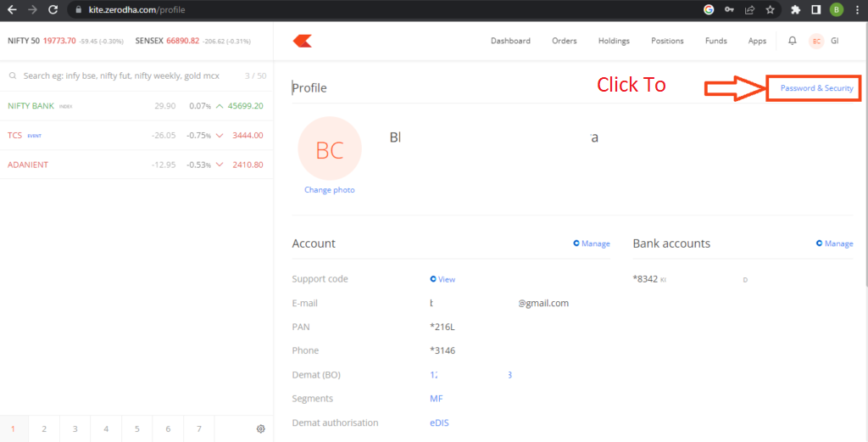The height and width of the screenshot is (442, 868).
Task: Click the NIFTY BANK up chevron
Action: pyautogui.click(x=220, y=106)
